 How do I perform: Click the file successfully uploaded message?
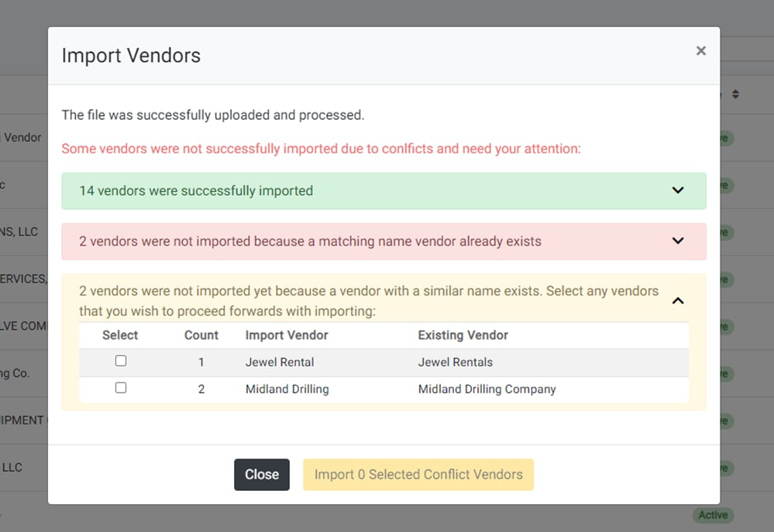click(213, 115)
